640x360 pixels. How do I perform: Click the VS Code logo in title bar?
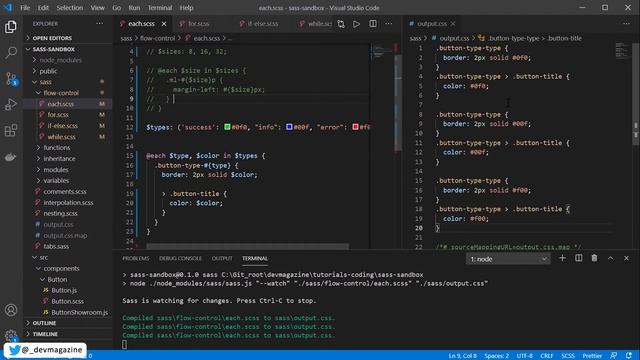point(8,8)
